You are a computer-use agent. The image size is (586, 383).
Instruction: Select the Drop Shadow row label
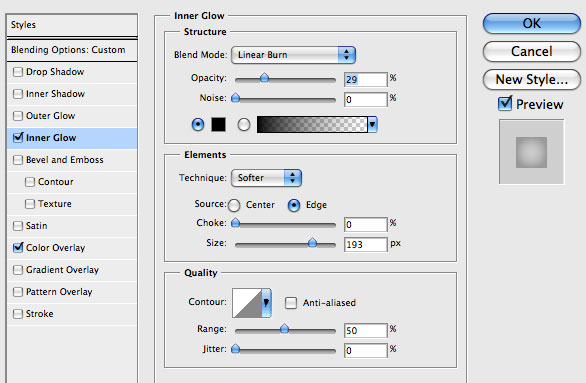click(55, 72)
